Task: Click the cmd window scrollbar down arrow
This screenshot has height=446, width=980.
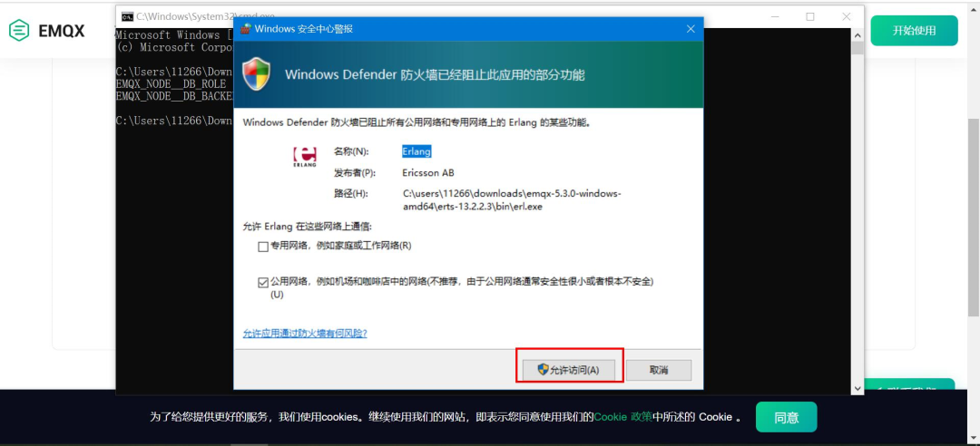Action: (x=857, y=388)
